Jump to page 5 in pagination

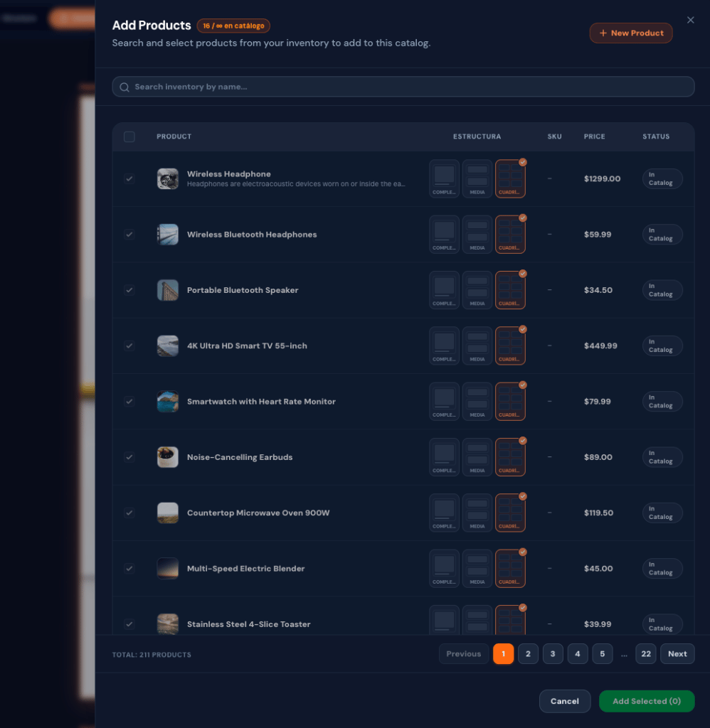pyautogui.click(x=602, y=654)
